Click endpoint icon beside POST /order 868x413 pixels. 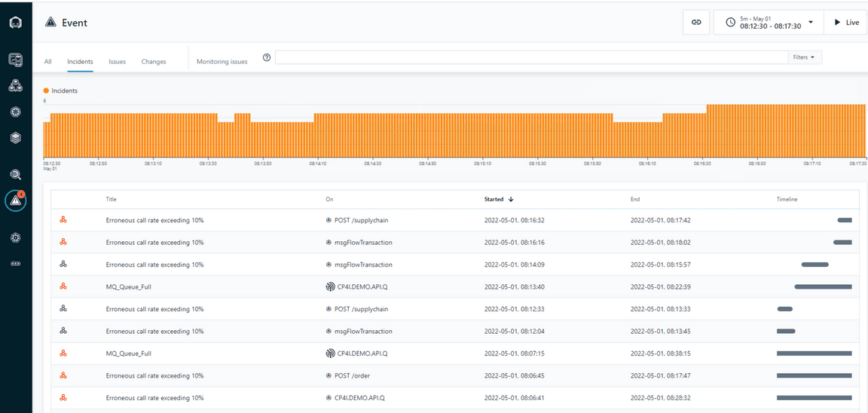tap(329, 375)
